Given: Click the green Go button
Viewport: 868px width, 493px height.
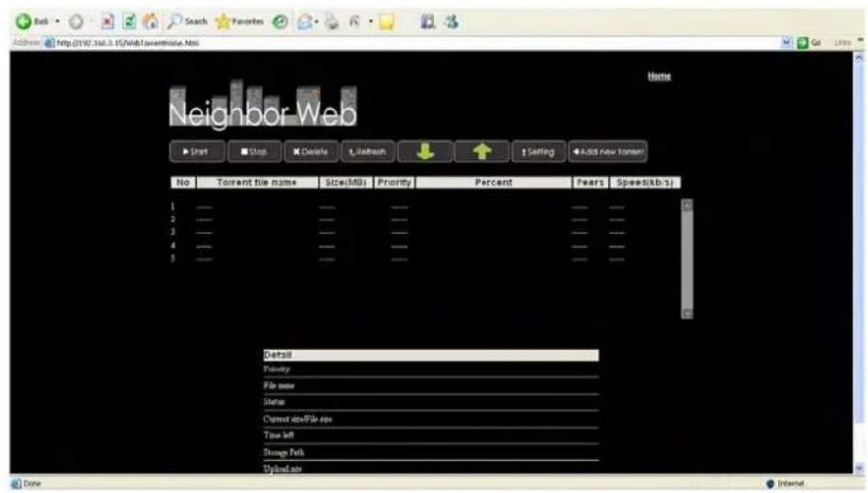Looking at the screenshot, I should (x=808, y=43).
